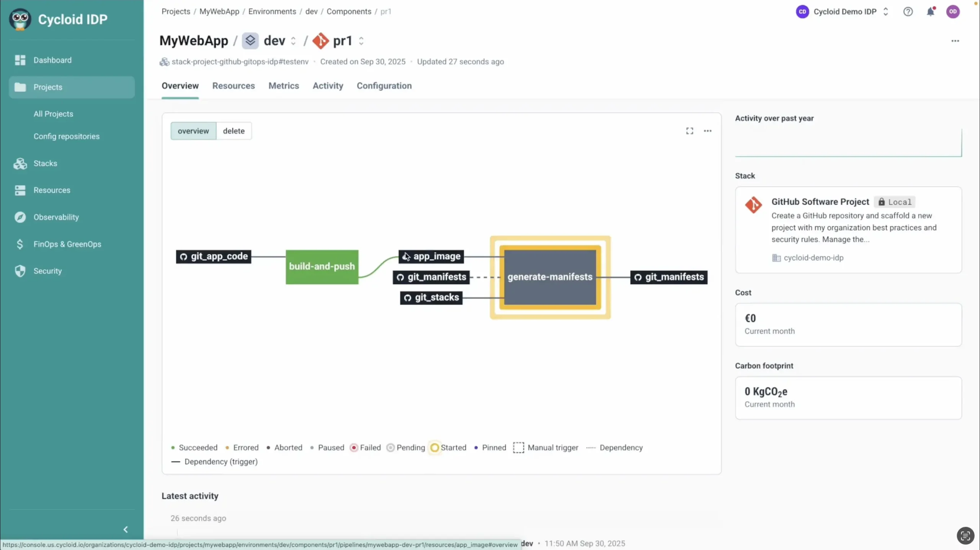
Task: Click the git_app_code resource node
Action: (214, 256)
